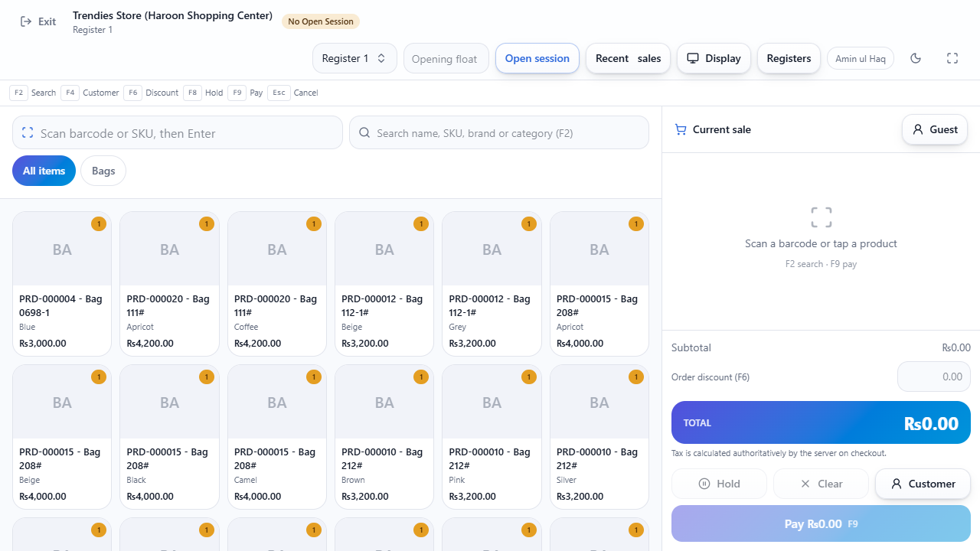Add Bag 112-1# Beige to the sale
This screenshot has height=551, width=980.
coord(384,284)
